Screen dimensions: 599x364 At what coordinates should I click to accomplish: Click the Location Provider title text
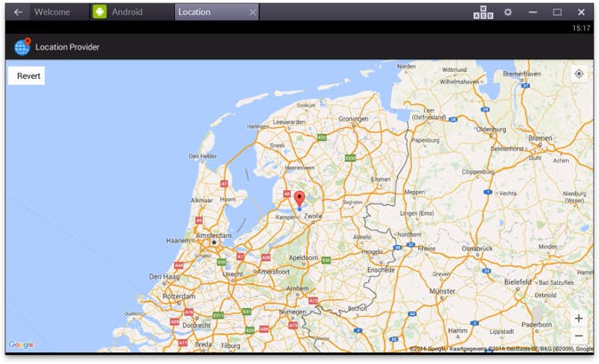(68, 47)
